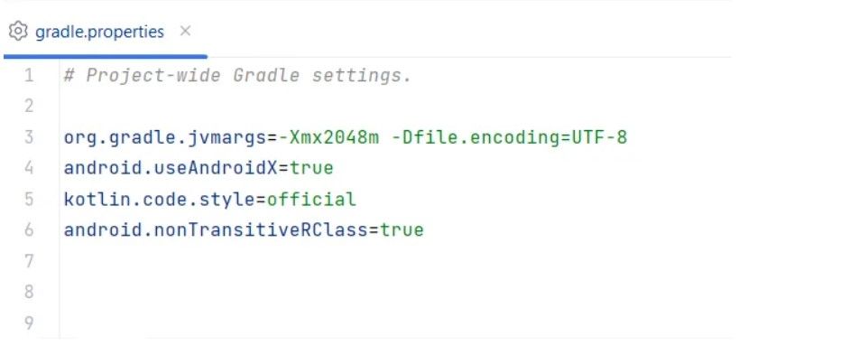Click kotlin.code.style property key

pyautogui.click(x=160, y=200)
